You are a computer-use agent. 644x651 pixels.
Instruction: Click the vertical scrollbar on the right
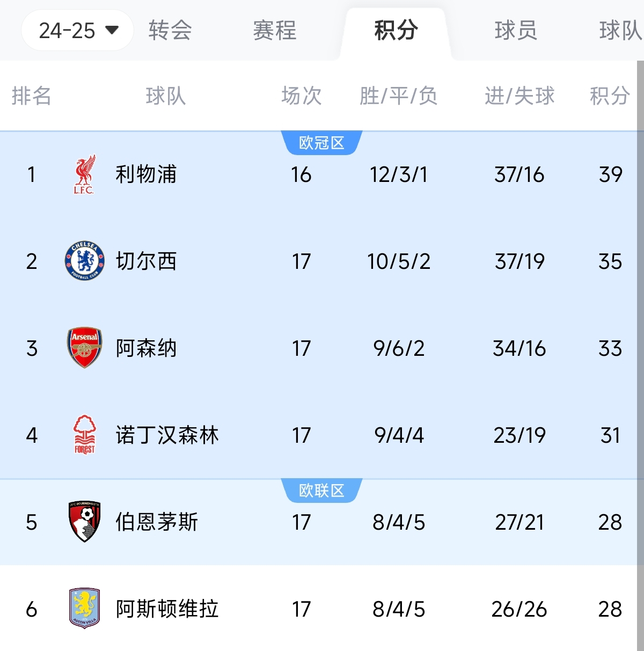coord(640,322)
